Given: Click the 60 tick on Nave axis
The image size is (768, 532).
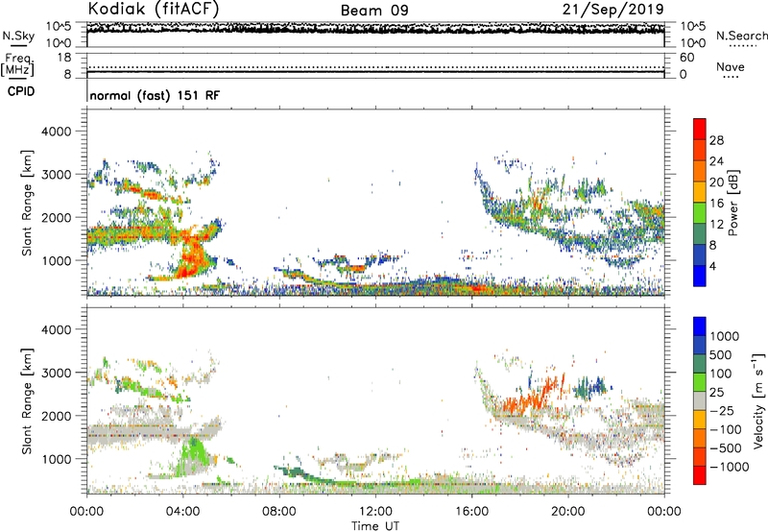Looking at the screenshot, I should coord(687,58).
